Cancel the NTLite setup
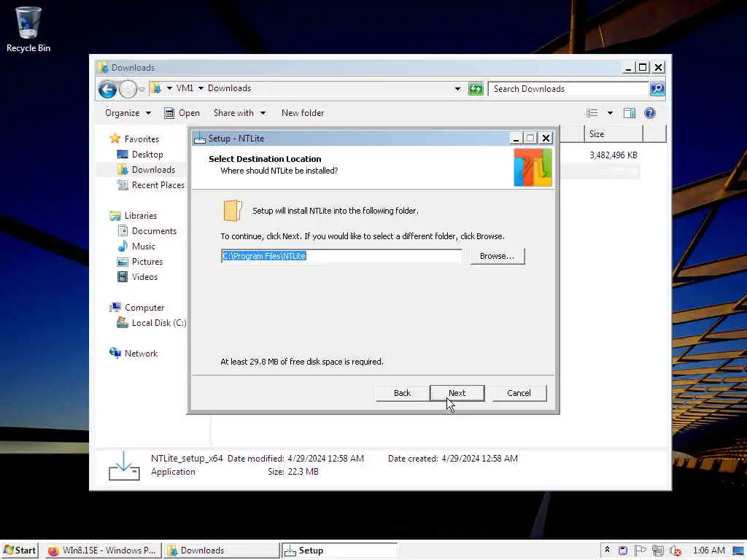This screenshot has width=747, height=560. (519, 393)
